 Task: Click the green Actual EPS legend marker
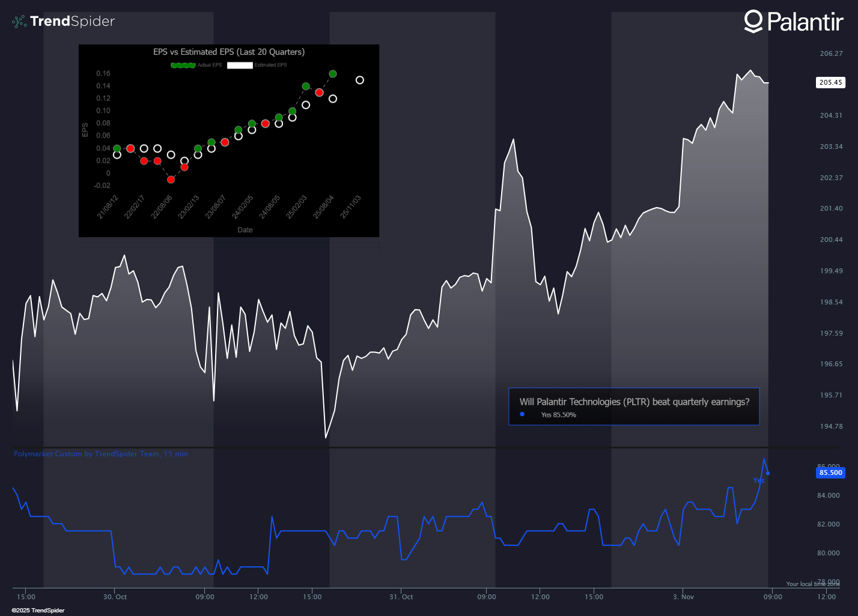[x=183, y=65]
